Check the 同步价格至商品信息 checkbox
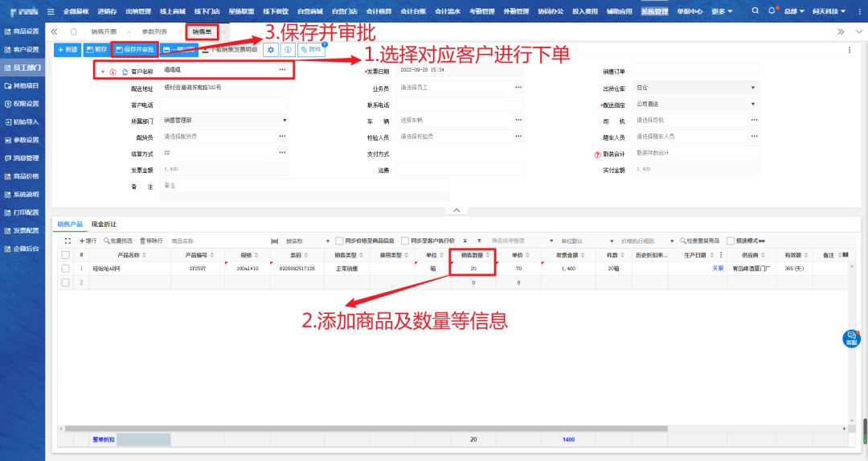 tap(339, 241)
